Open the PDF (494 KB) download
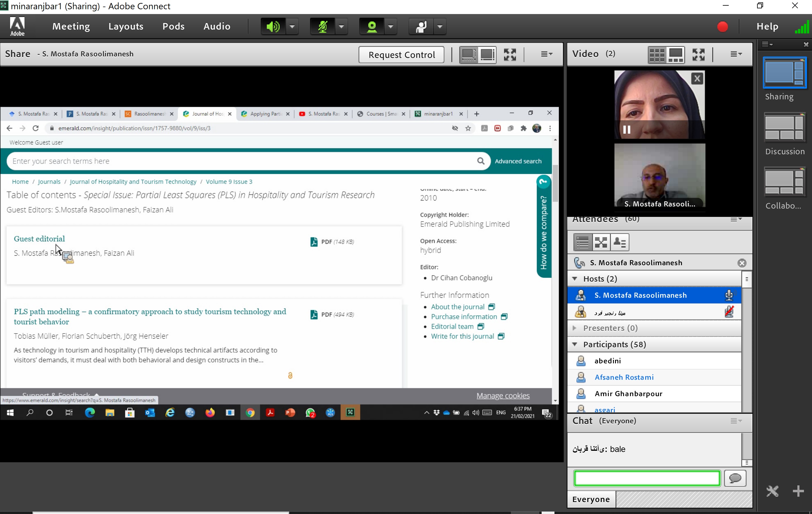 [332, 314]
